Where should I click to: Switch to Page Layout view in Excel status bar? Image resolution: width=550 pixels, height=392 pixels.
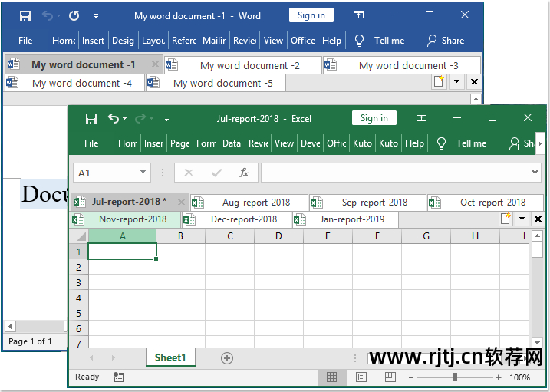pyautogui.click(x=361, y=377)
